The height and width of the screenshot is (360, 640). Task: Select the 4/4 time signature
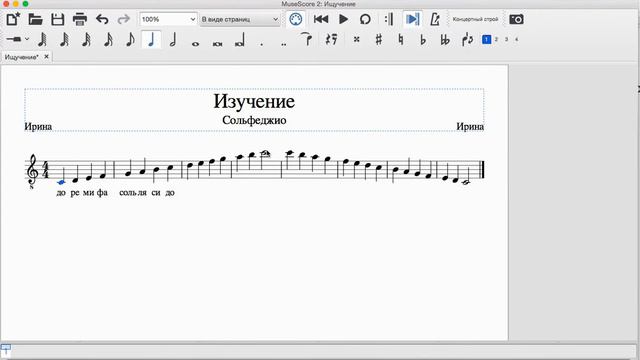point(46,169)
